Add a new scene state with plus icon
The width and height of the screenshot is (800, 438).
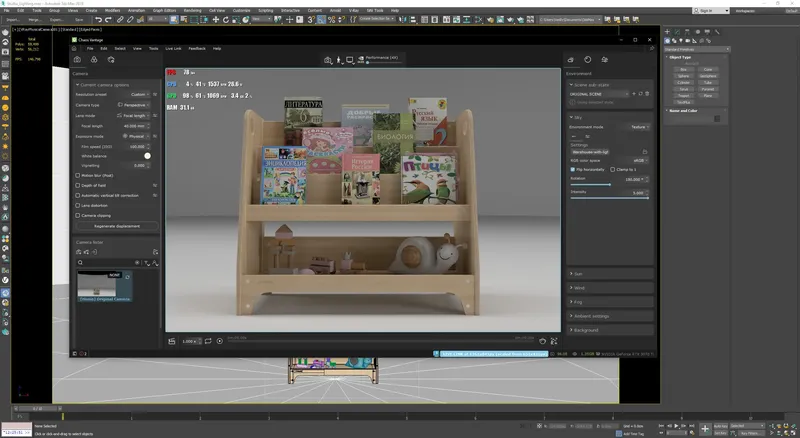[634, 94]
